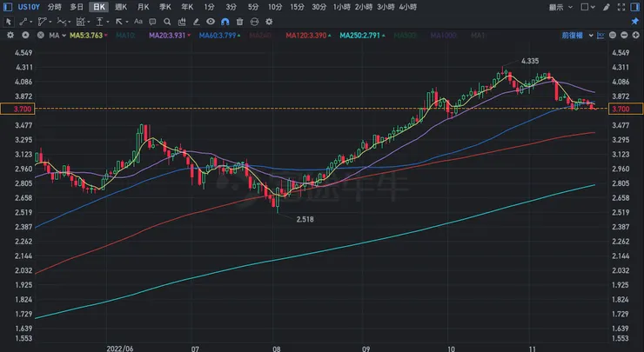
Task: Click the hand-over-bars indicator icon
Action: point(182,22)
